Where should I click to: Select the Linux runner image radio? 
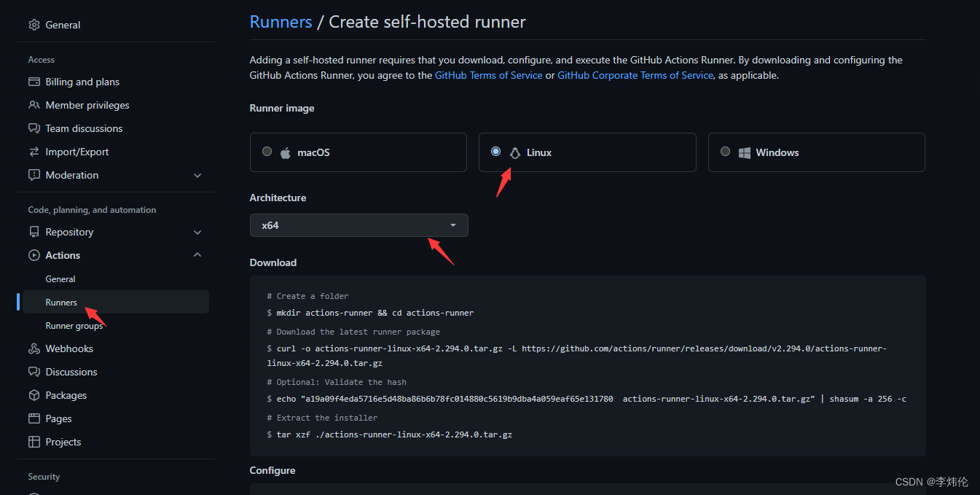click(496, 152)
